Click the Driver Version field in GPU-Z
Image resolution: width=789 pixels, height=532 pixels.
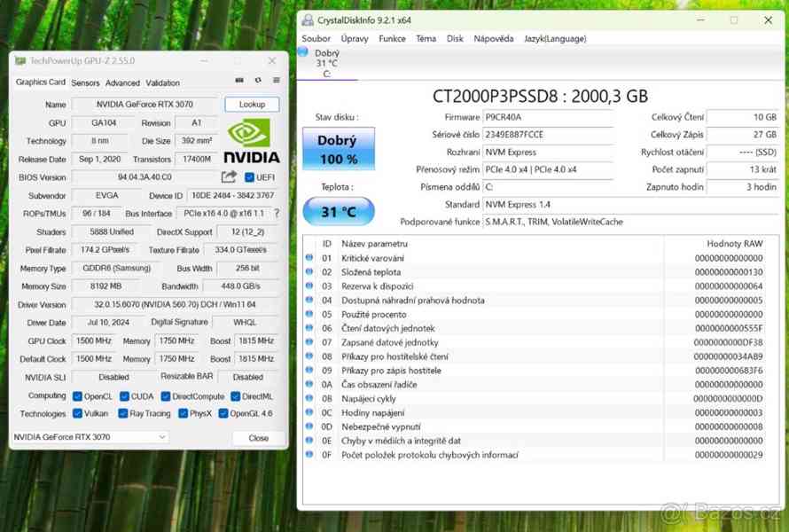click(x=176, y=304)
